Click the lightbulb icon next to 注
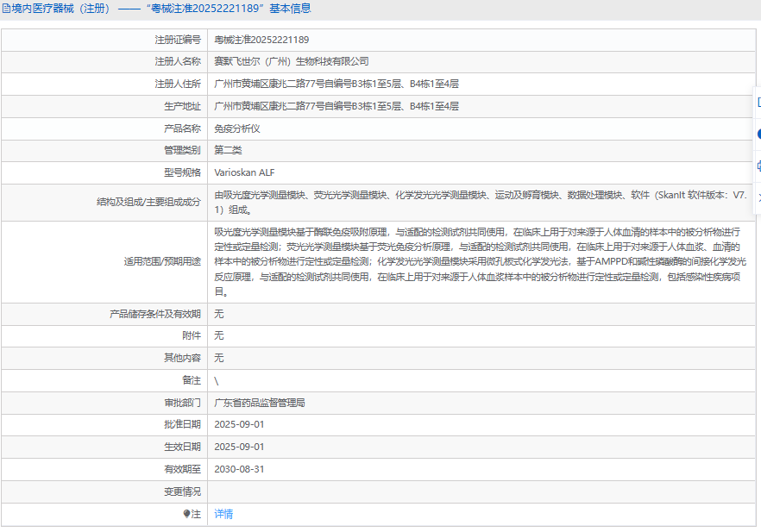The height and width of the screenshot is (532, 761). coord(186,514)
